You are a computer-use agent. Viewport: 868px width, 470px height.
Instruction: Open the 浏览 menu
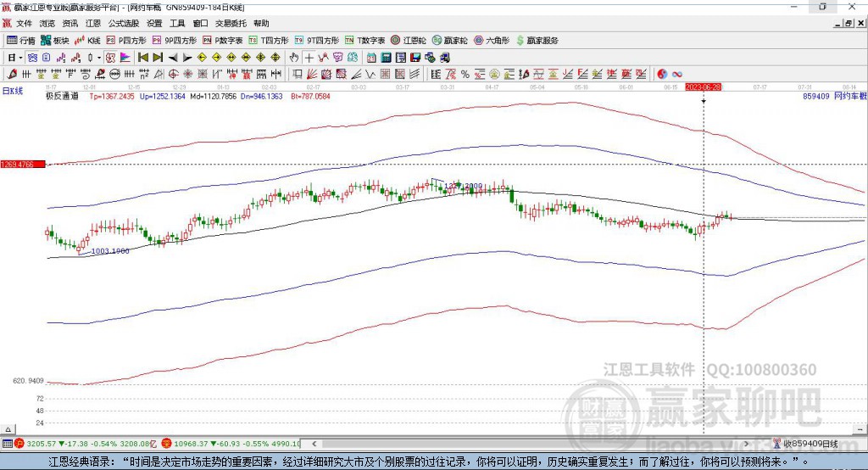pyautogui.click(x=47, y=23)
